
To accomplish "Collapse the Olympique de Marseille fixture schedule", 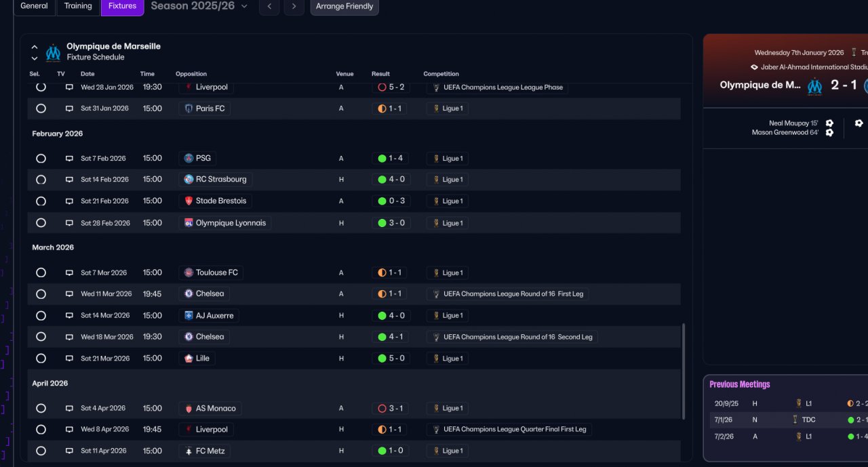I will click(x=35, y=47).
